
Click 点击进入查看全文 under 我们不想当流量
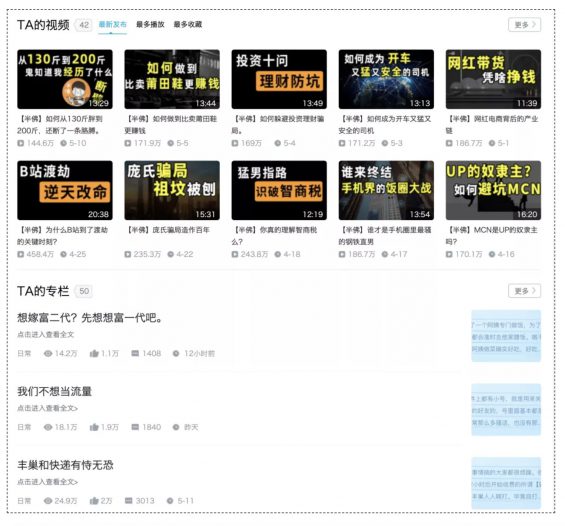(47, 408)
